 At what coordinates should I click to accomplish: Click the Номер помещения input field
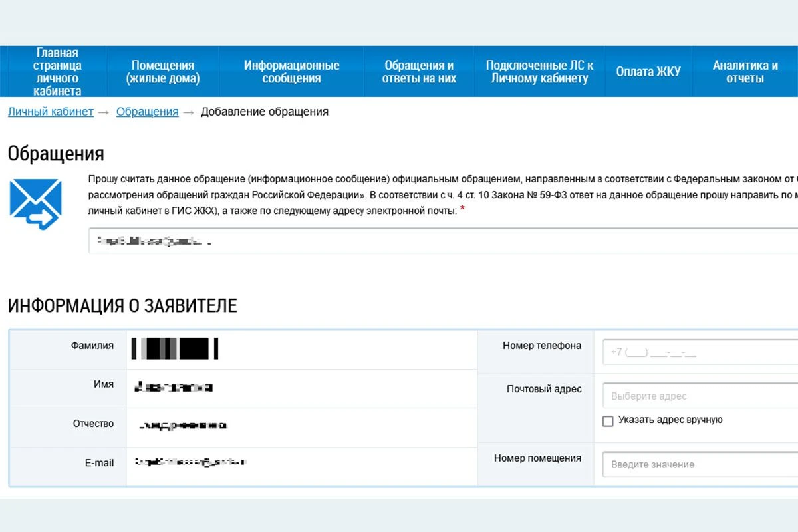(700, 464)
